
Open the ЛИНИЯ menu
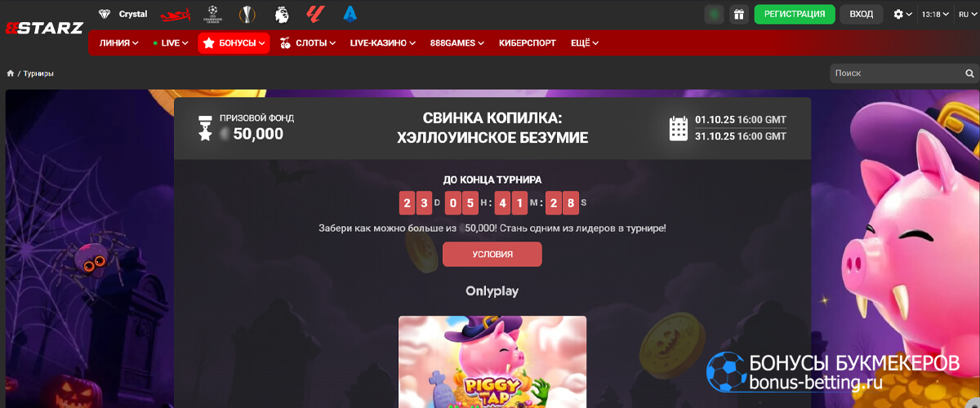click(118, 42)
